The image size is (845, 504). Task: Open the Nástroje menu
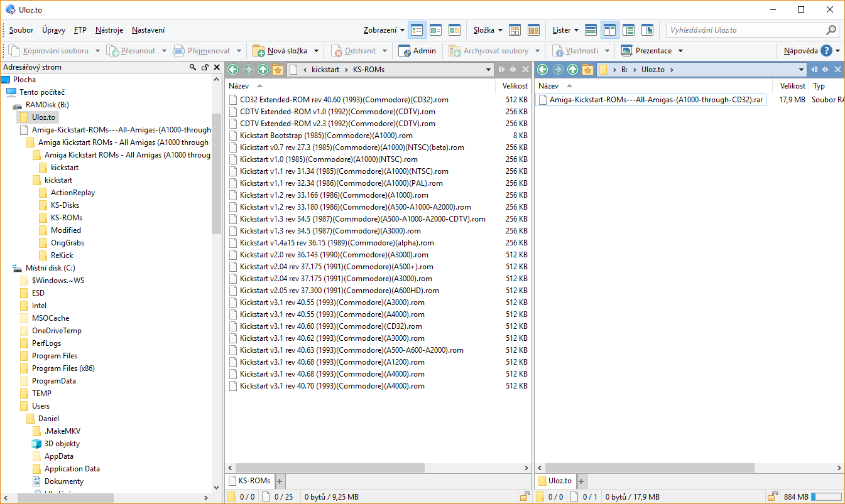coord(109,30)
